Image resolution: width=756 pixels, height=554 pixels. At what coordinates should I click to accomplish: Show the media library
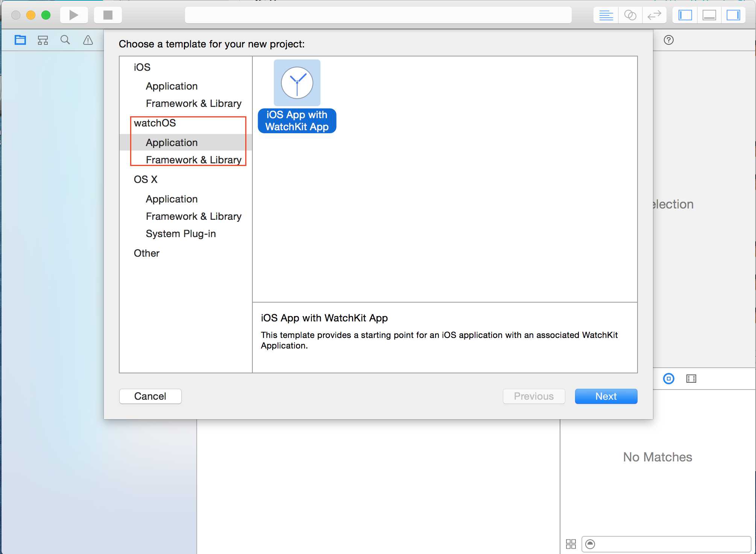point(691,379)
